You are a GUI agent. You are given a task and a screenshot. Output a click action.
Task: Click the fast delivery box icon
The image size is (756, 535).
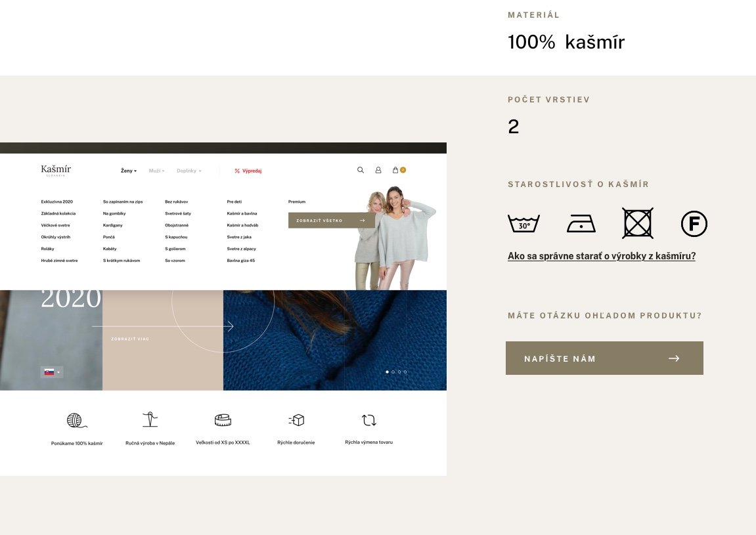click(296, 420)
